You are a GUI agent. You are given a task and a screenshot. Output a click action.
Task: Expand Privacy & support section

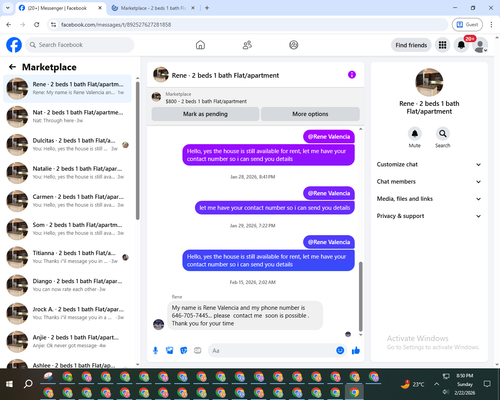429,216
